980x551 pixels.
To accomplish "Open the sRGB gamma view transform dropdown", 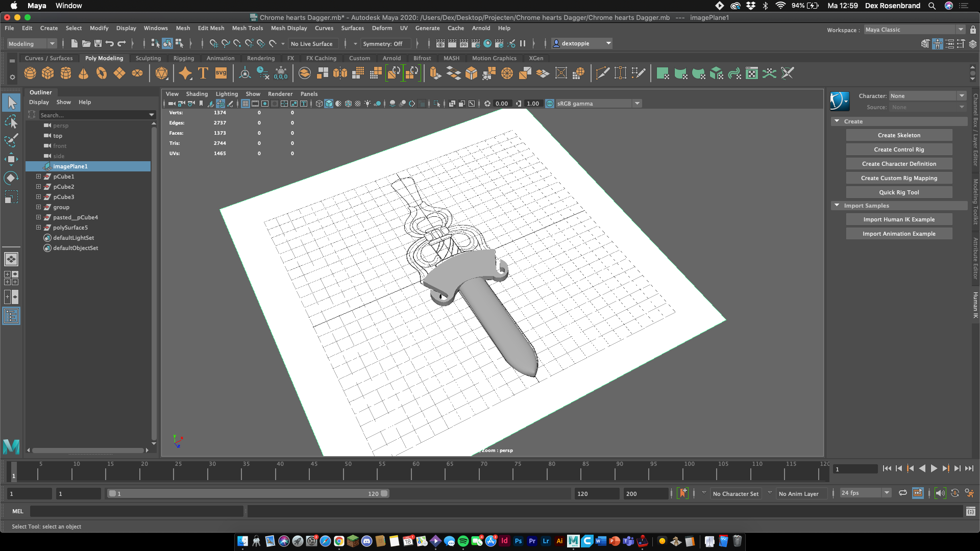I will [x=637, y=104].
